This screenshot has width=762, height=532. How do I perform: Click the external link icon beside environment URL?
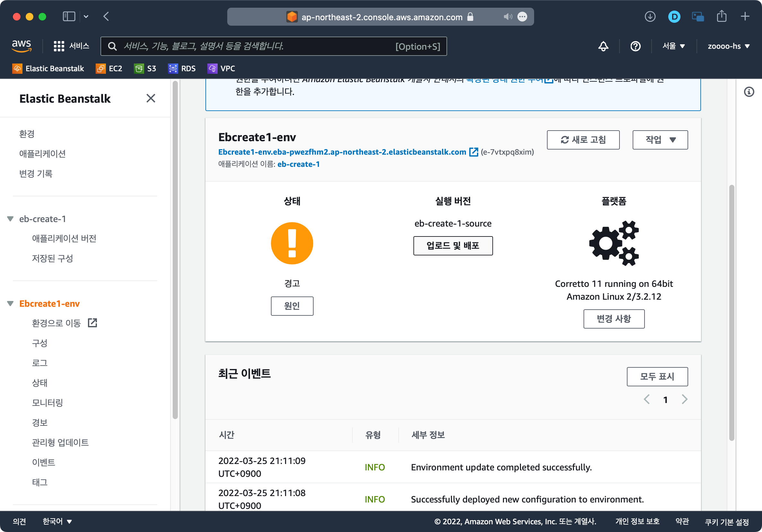tap(473, 152)
